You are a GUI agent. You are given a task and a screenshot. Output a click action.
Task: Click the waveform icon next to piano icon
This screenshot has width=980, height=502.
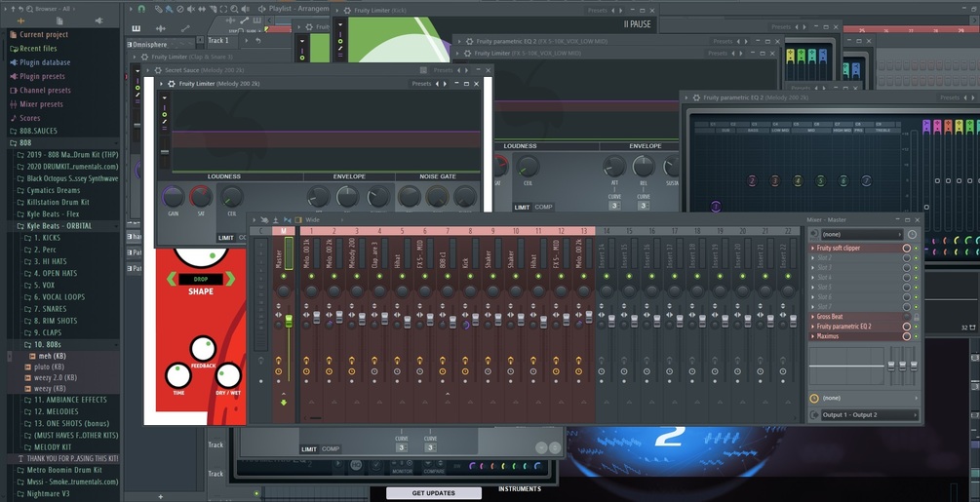(x=161, y=28)
